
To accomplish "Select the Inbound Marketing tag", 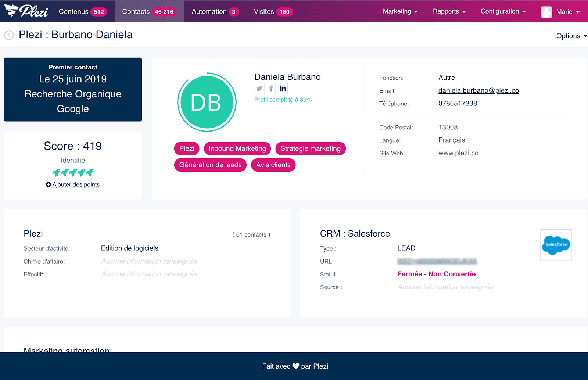I will 237,148.
